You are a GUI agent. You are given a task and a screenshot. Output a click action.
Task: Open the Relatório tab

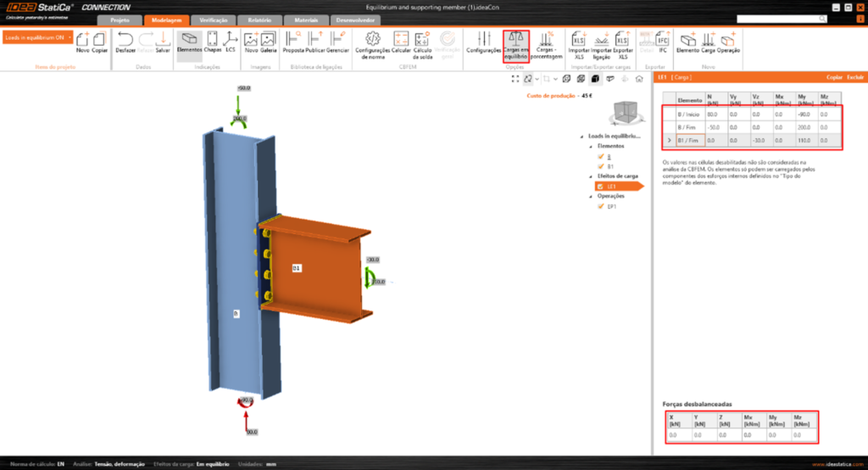(255, 20)
